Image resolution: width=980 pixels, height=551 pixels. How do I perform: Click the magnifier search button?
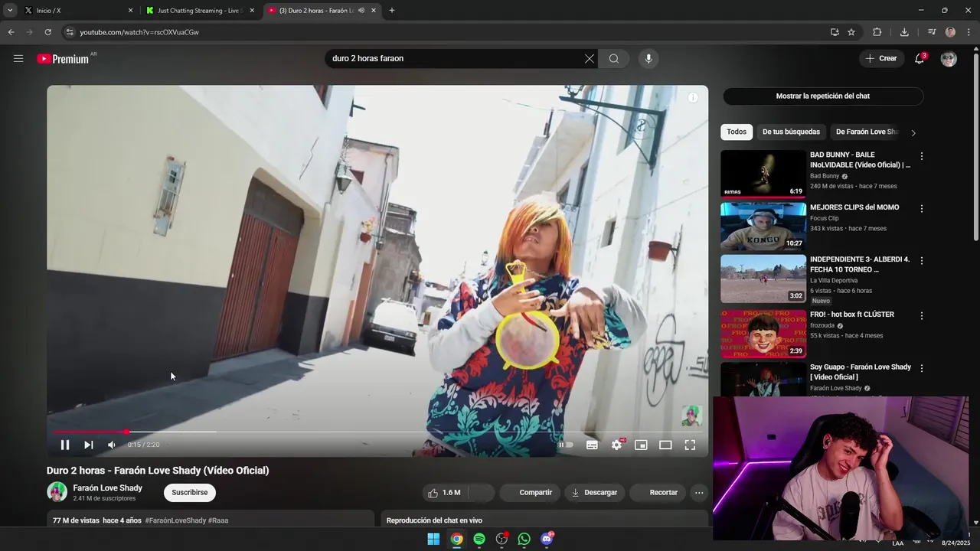pyautogui.click(x=614, y=58)
